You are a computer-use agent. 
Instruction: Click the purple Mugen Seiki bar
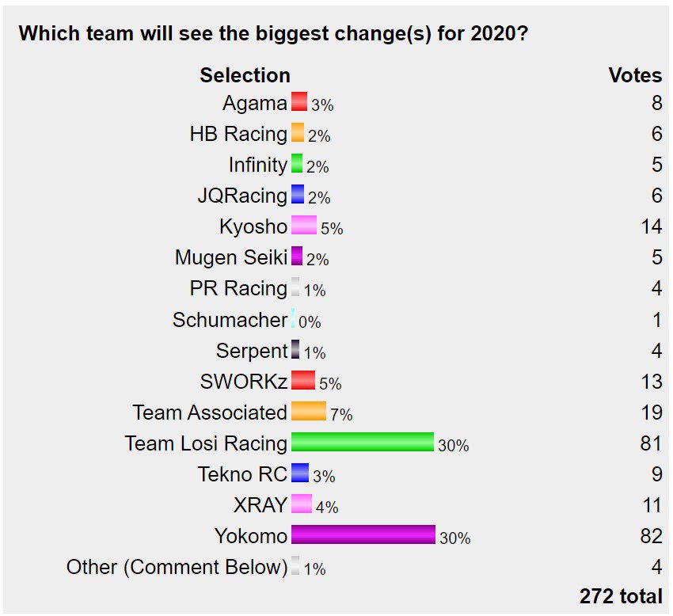pyautogui.click(x=297, y=257)
